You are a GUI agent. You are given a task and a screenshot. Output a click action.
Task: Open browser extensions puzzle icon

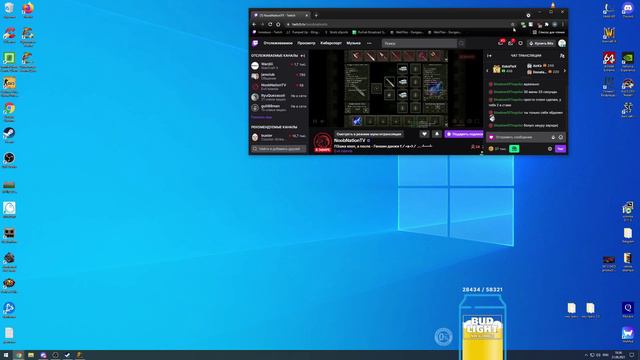(547, 24)
